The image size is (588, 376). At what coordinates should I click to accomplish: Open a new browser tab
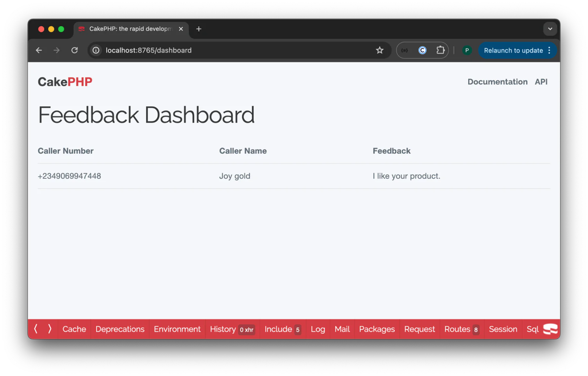(x=199, y=29)
